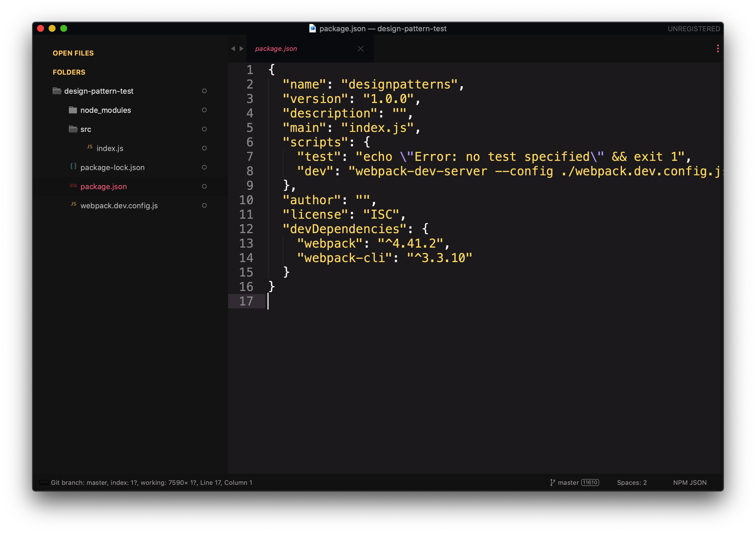The image size is (756, 534).
Task: Click the braces icon beside package-lock.json
Action: pos(74,166)
